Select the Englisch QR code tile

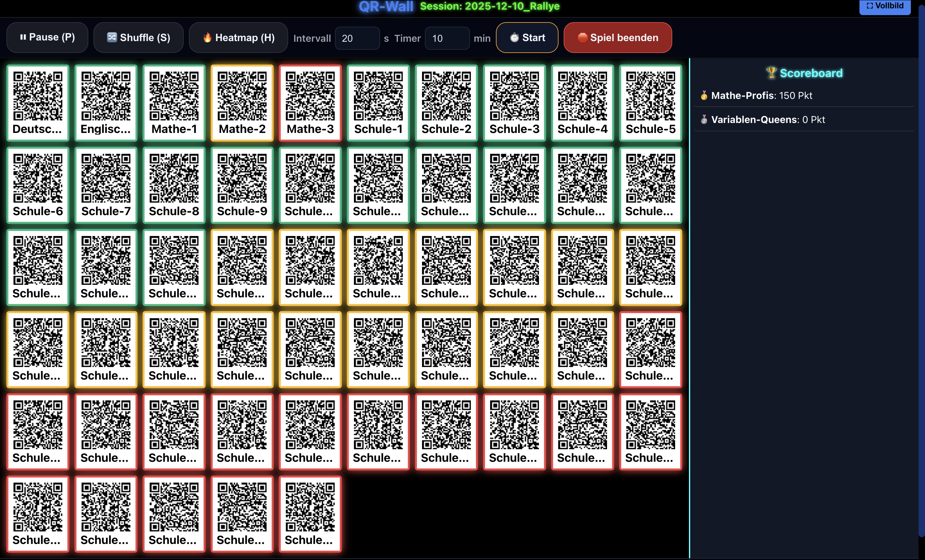(106, 102)
